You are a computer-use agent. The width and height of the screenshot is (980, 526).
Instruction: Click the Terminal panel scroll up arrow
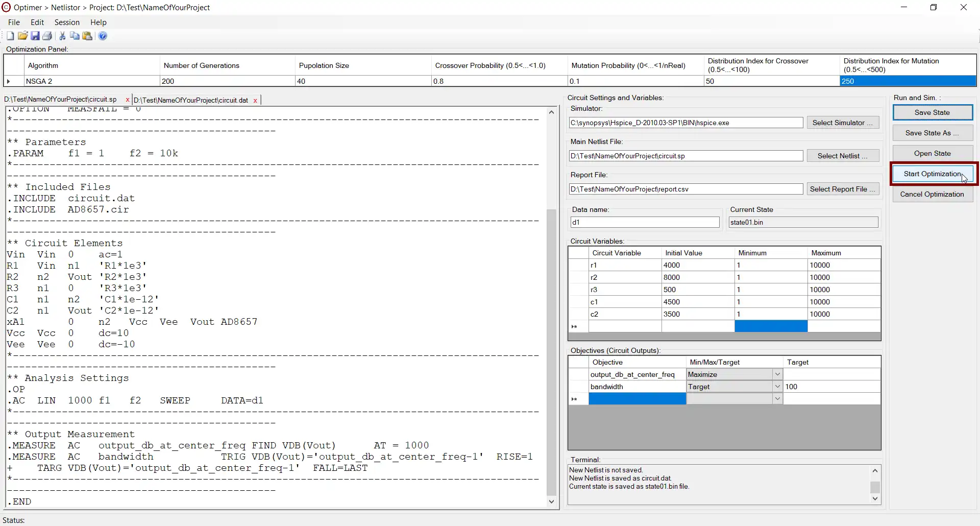(875, 470)
